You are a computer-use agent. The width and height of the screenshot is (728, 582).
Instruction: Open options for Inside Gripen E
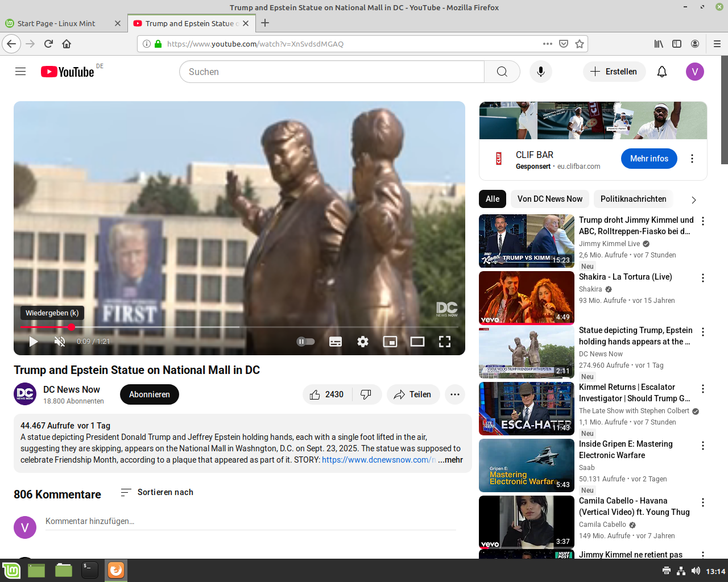coord(703,446)
